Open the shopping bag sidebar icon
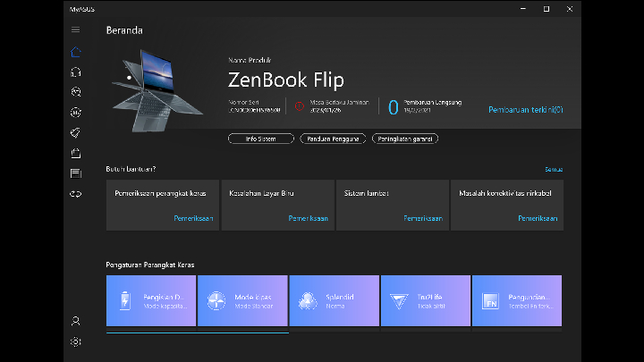This screenshot has width=644, height=362. pyautogui.click(x=76, y=153)
